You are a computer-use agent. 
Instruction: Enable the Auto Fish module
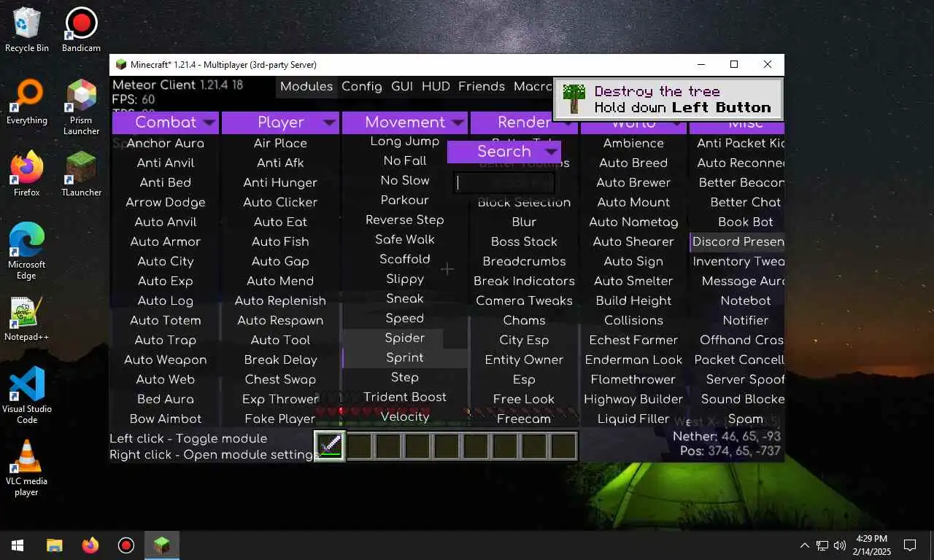click(x=280, y=242)
